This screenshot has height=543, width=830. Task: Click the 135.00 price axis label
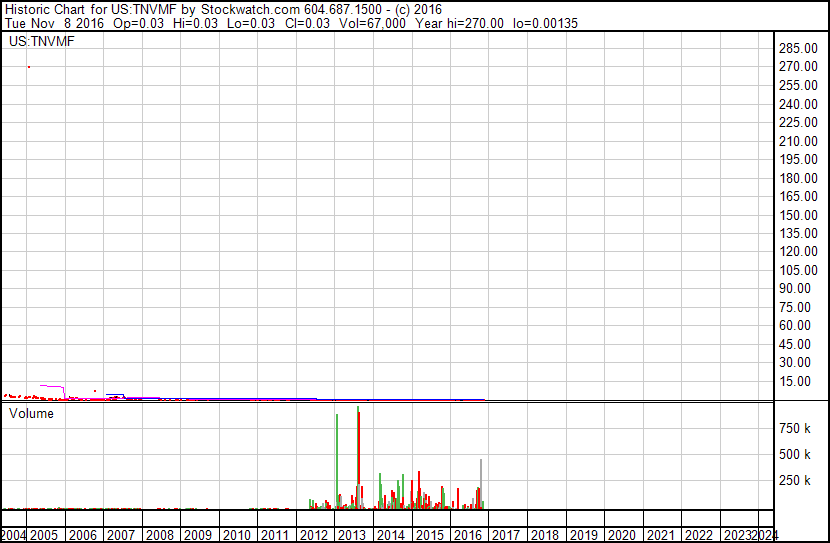click(798, 233)
